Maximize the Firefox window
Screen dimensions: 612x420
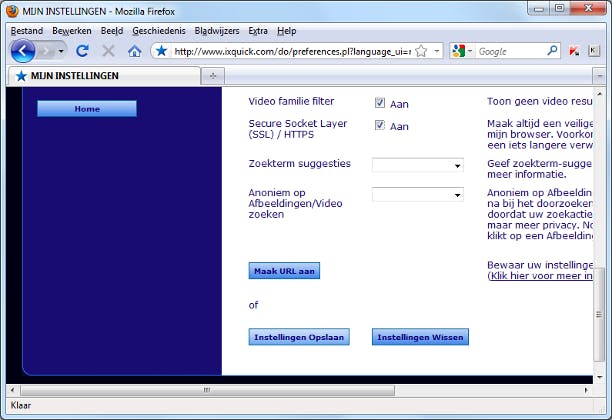[559, 9]
